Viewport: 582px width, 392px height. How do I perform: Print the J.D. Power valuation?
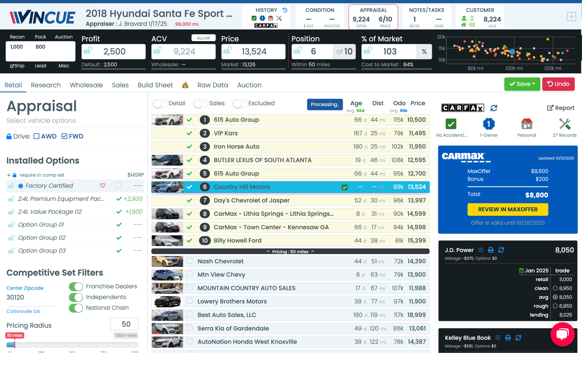tap(491, 250)
